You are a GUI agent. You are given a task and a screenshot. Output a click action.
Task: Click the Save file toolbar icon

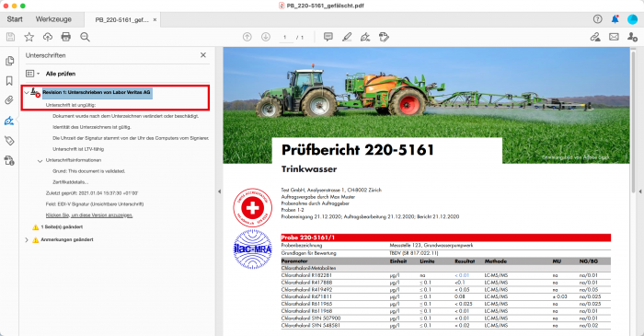coord(11,37)
